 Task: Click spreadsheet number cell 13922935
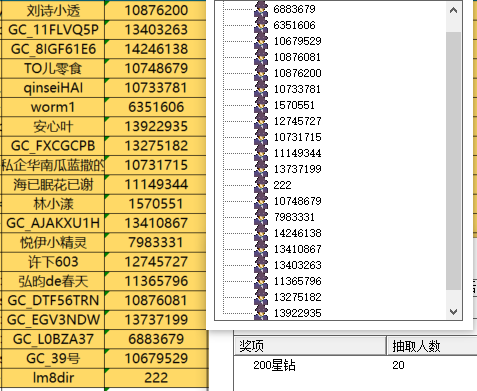[x=156, y=126]
